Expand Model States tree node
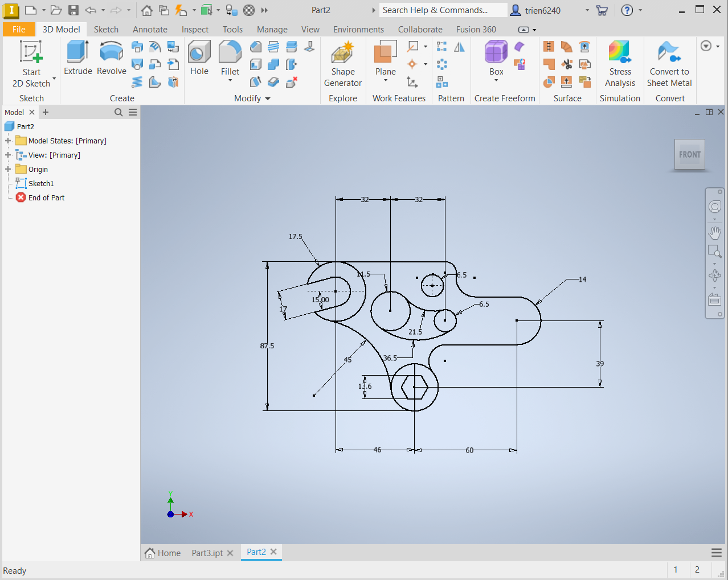This screenshot has height=580, width=728. click(x=8, y=141)
